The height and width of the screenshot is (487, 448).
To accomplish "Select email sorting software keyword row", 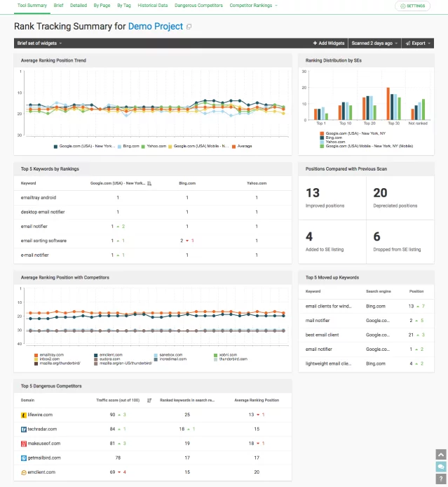I will pos(153,241).
